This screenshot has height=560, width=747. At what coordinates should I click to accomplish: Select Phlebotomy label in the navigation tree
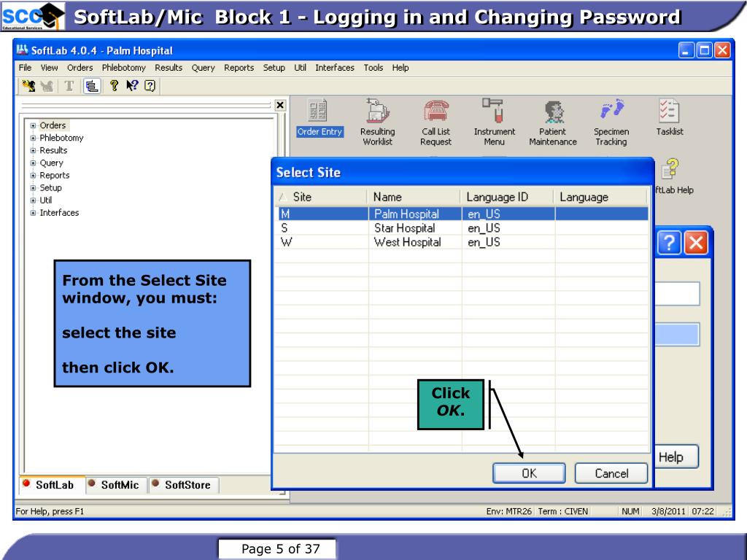[61, 138]
